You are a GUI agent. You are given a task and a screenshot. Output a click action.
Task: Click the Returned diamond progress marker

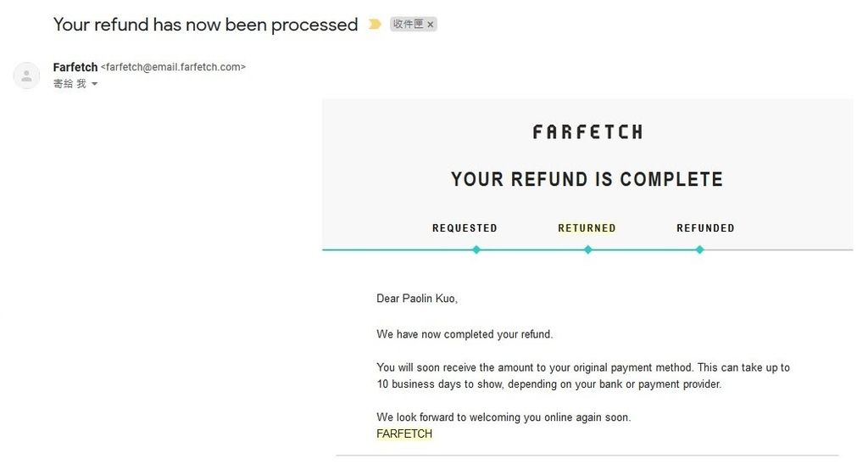click(x=588, y=250)
